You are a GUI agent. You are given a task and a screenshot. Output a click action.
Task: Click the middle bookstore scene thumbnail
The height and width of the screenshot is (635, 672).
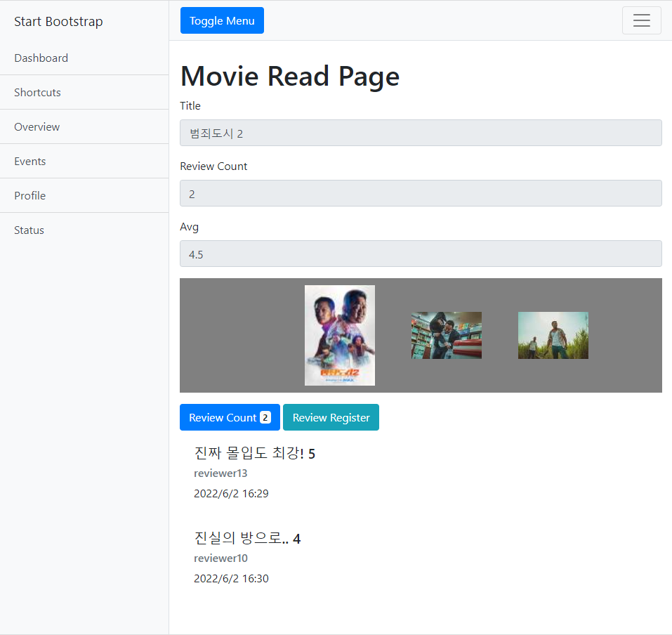tap(446, 335)
